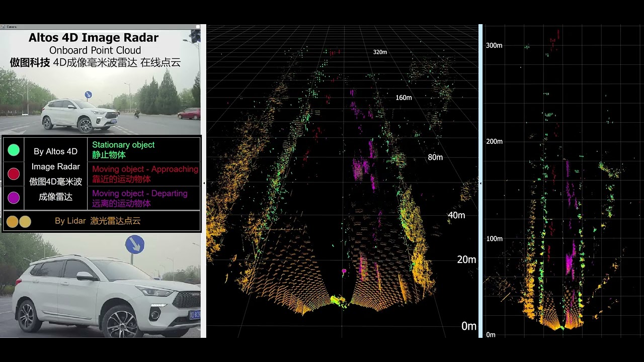Click the Camera window title text
The height and width of the screenshot is (362, 644).
[12, 27]
